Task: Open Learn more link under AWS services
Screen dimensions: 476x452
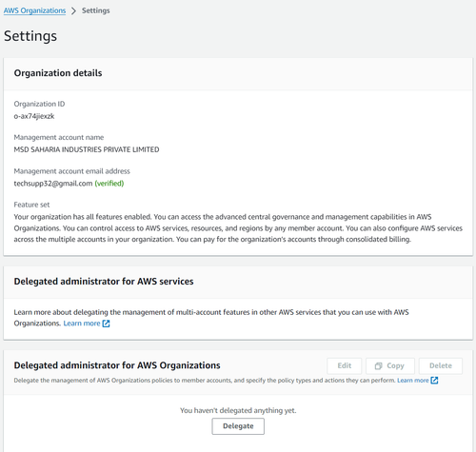Action: tap(82, 324)
